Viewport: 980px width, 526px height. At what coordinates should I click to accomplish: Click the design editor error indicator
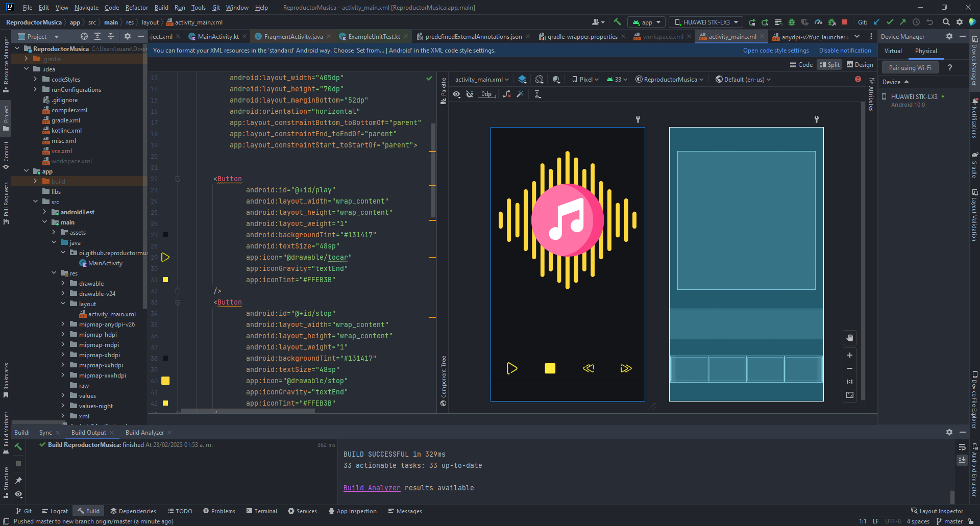pyautogui.click(x=858, y=79)
